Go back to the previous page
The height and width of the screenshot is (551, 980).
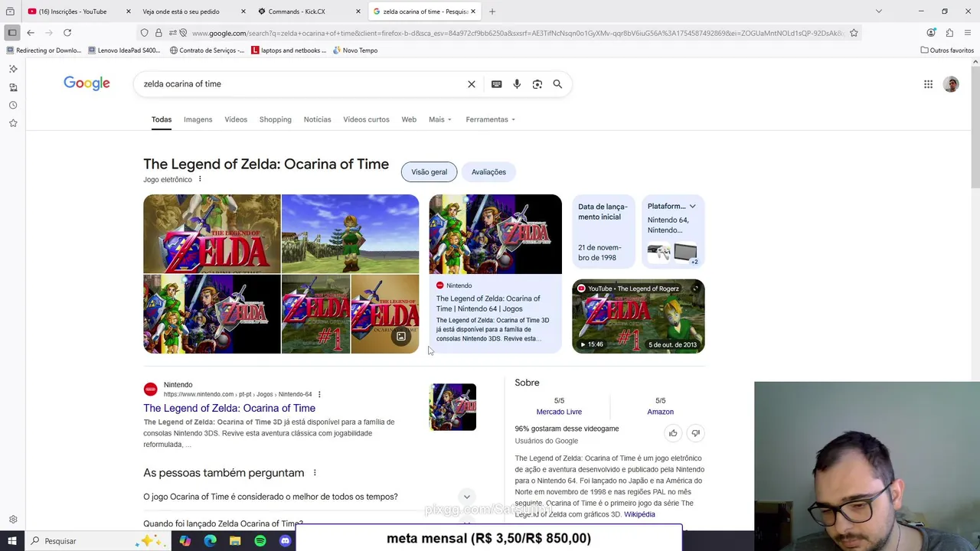click(x=31, y=33)
